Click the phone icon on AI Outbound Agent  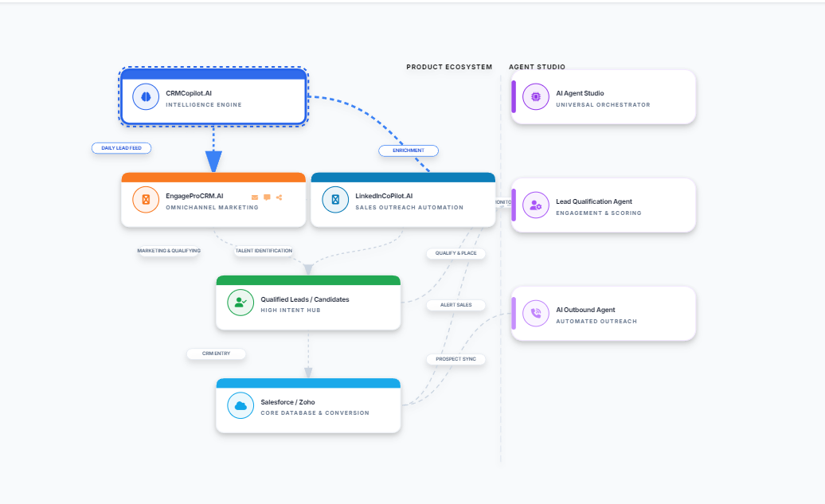point(536,314)
